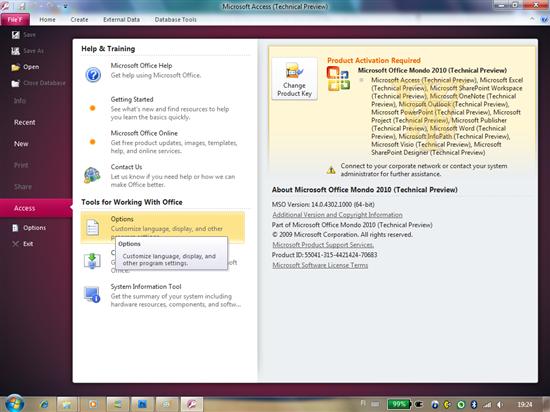Click the ribbon help icon at top right
Image resolution: width=550 pixels, height=412 pixels.
pos(544,20)
